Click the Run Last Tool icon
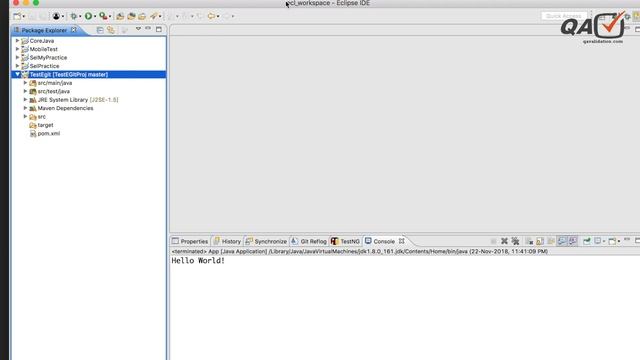 (x=103, y=16)
